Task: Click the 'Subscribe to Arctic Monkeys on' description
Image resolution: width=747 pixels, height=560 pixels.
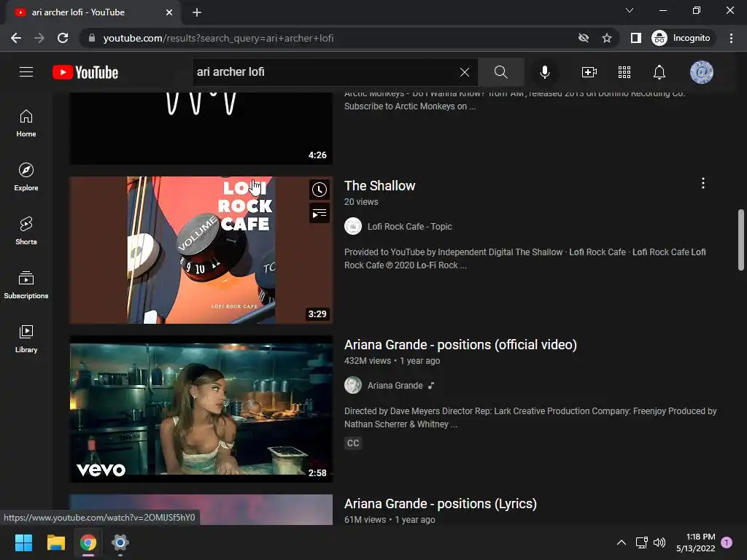Action: tap(410, 106)
